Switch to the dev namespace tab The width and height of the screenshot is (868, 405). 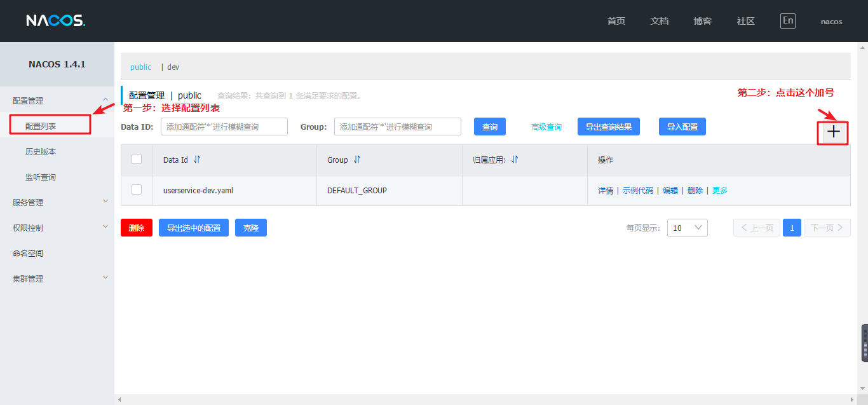tap(173, 67)
